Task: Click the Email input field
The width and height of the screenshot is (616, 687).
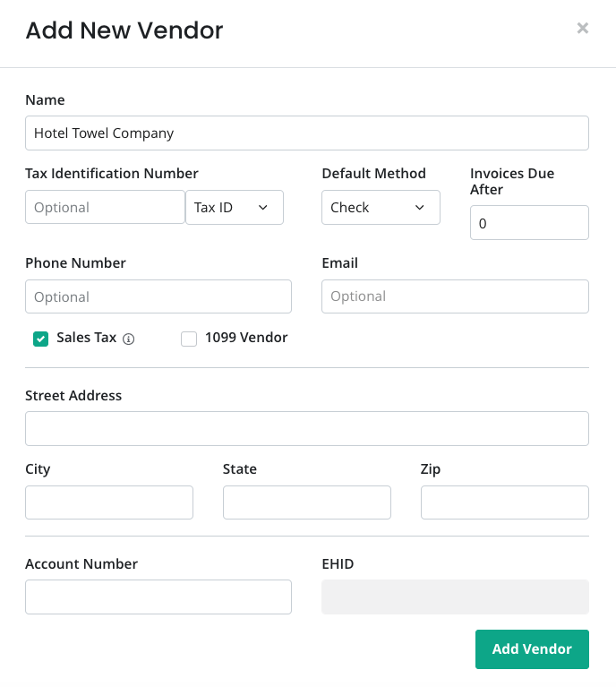Action: point(455,296)
